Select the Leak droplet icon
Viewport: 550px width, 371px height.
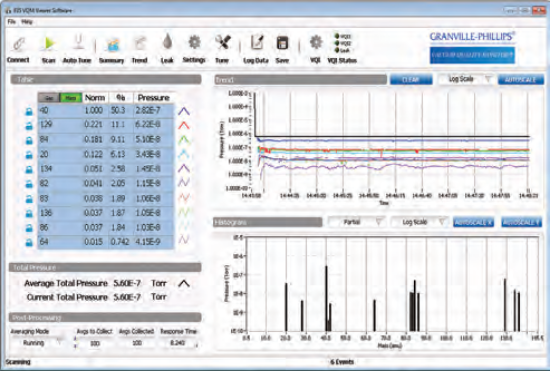point(167,42)
